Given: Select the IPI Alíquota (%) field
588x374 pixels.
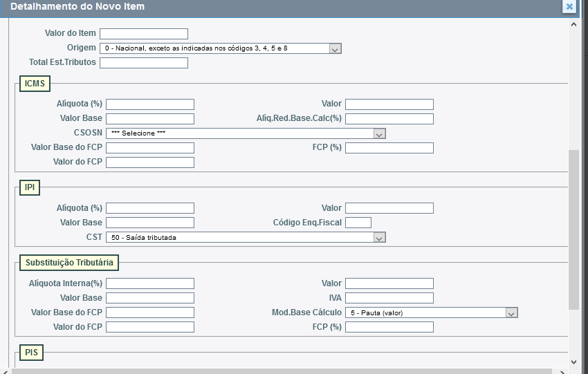Looking at the screenshot, I should tap(150, 208).
